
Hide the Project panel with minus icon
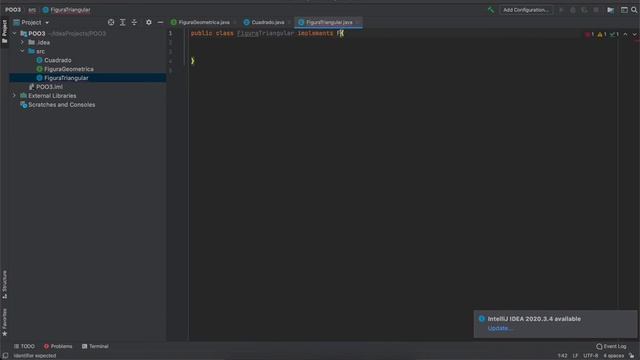[x=160, y=22]
